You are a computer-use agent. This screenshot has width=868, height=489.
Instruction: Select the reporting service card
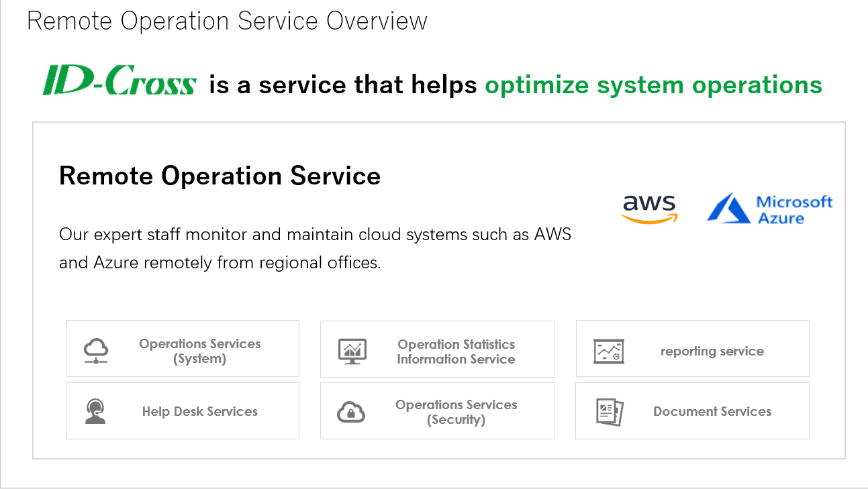pyautogui.click(x=693, y=348)
